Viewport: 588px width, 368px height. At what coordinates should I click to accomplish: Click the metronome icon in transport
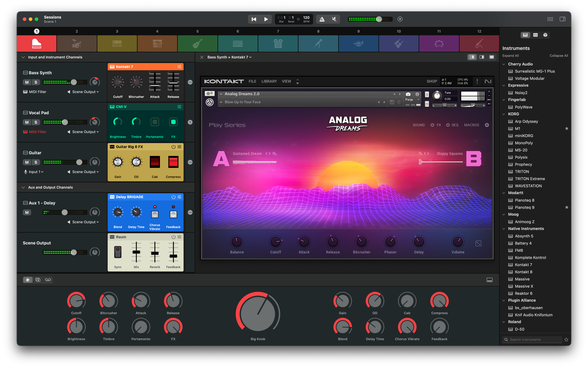pyautogui.click(x=322, y=19)
